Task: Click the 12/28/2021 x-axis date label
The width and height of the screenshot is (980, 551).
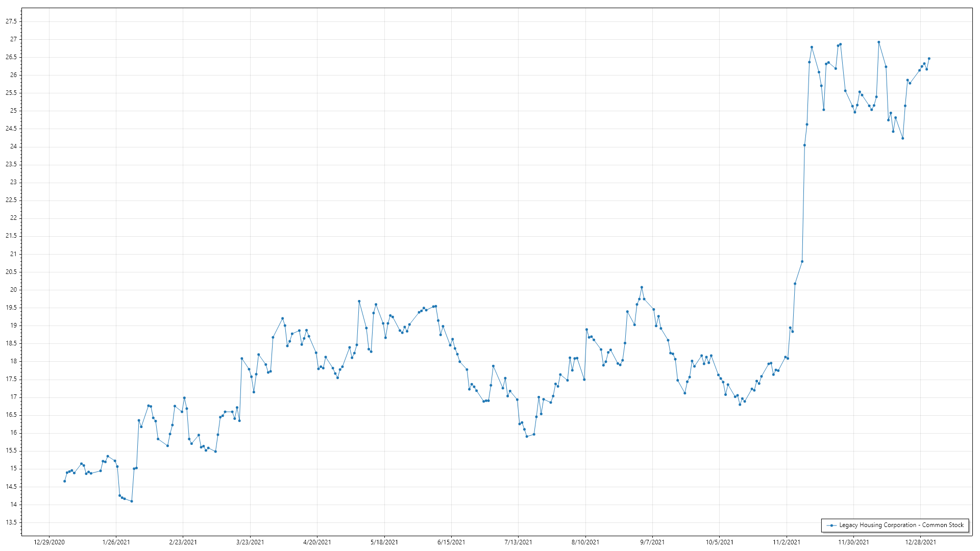Action: (x=920, y=542)
